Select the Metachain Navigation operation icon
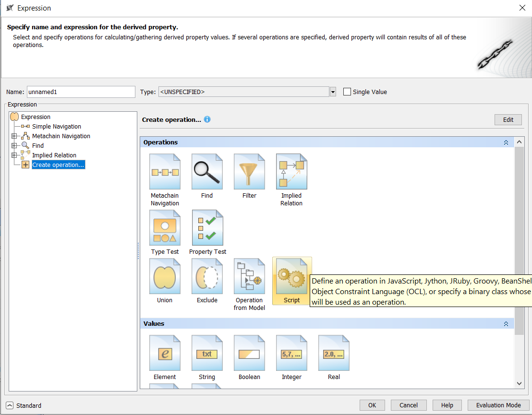 165,171
